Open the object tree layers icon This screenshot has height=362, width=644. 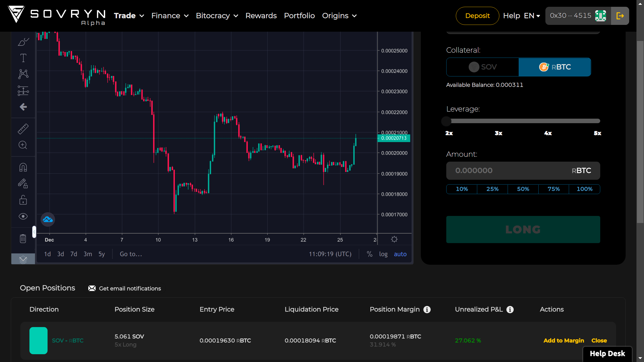(x=23, y=259)
